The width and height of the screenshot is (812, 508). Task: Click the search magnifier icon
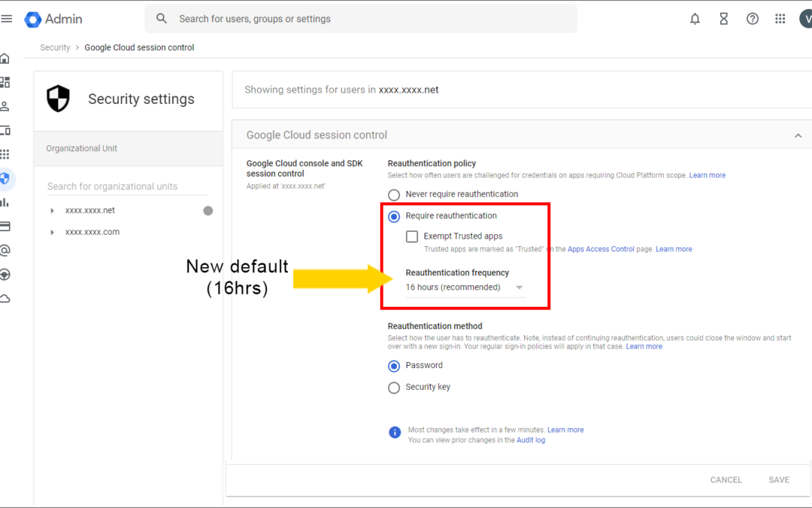point(162,19)
